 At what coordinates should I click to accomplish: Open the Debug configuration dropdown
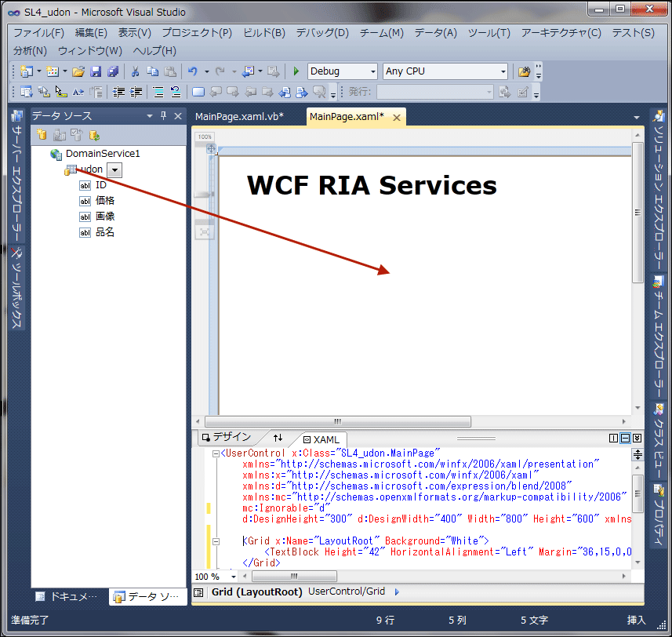click(x=373, y=71)
